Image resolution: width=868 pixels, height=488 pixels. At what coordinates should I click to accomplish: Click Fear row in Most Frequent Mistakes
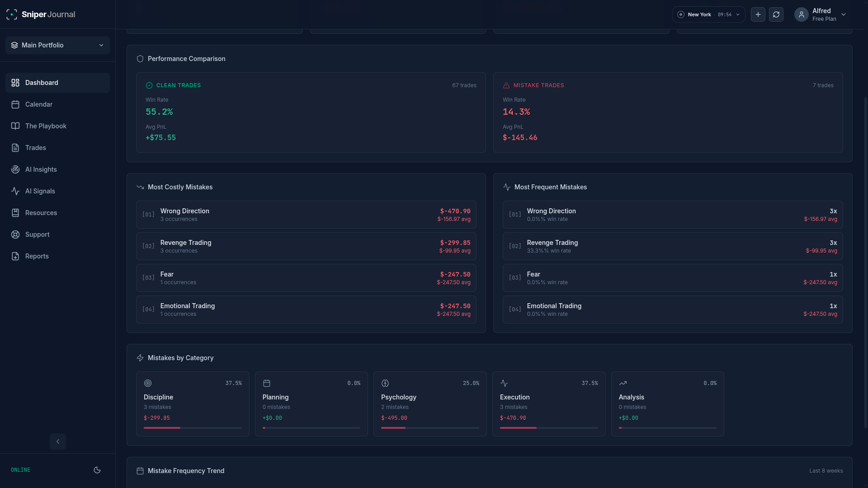click(x=673, y=278)
